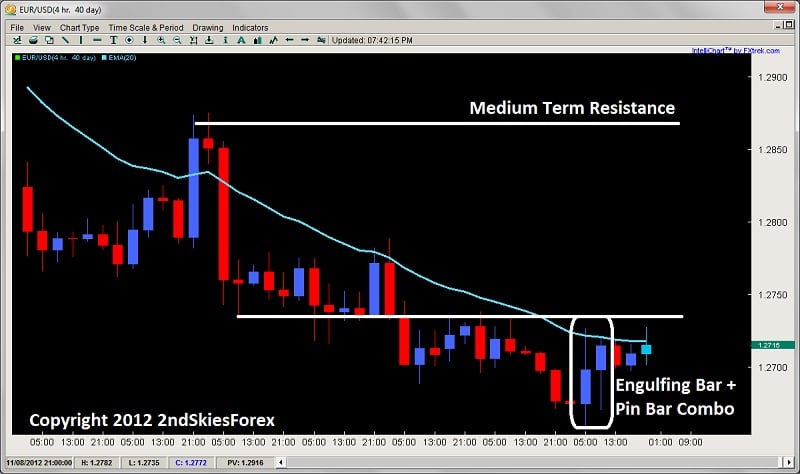Zoom out with the magnifier minus icon
This screenshot has height=474, width=800.
[177, 40]
